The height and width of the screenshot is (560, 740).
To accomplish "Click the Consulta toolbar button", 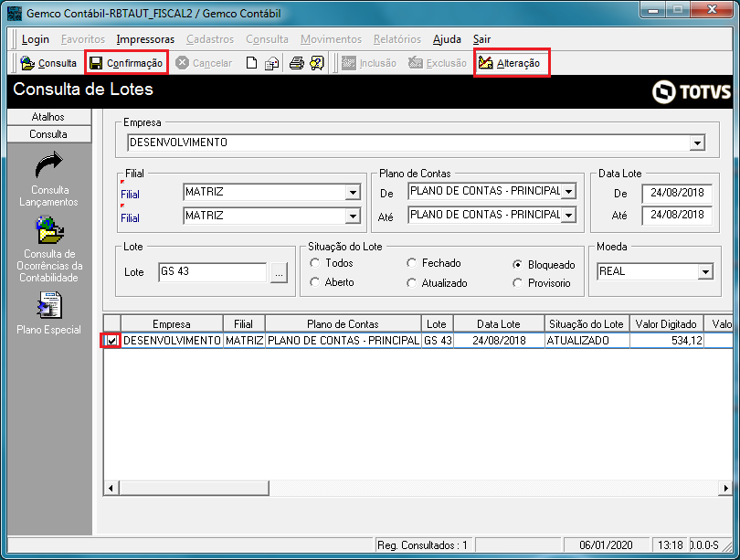I will (x=48, y=63).
